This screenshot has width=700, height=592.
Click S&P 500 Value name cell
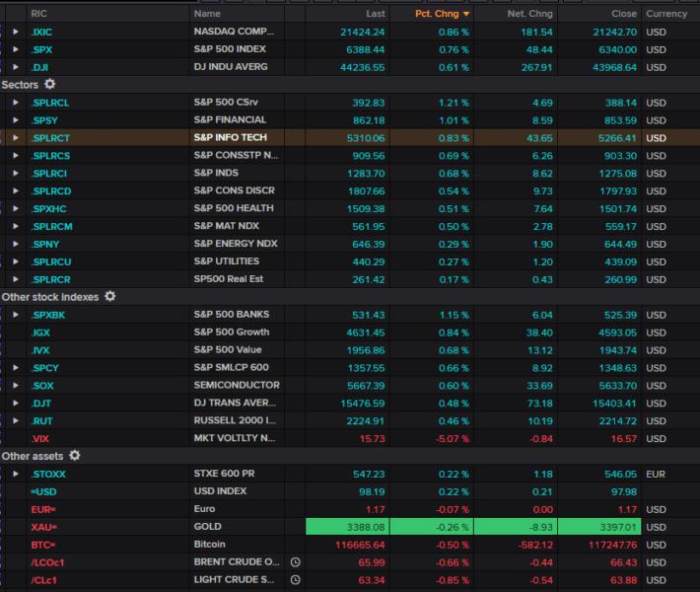tap(228, 350)
